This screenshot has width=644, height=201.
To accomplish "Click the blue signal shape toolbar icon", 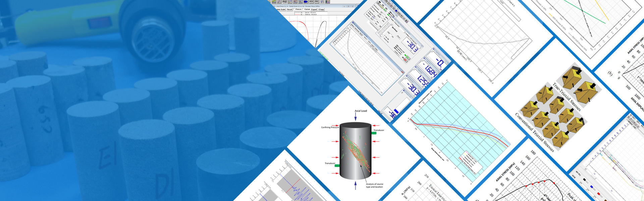I will (306, 2).
